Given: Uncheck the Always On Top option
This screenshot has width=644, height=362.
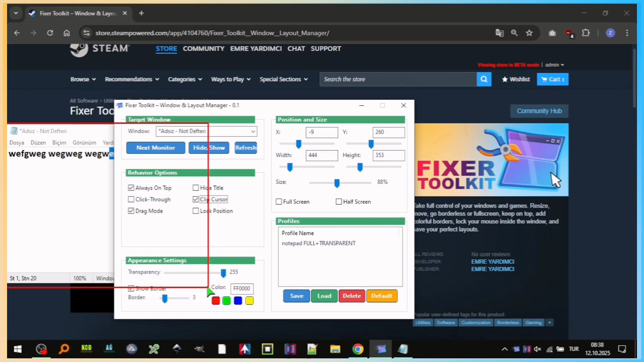Looking at the screenshot, I should pyautogui.click(x=131, y=188).
